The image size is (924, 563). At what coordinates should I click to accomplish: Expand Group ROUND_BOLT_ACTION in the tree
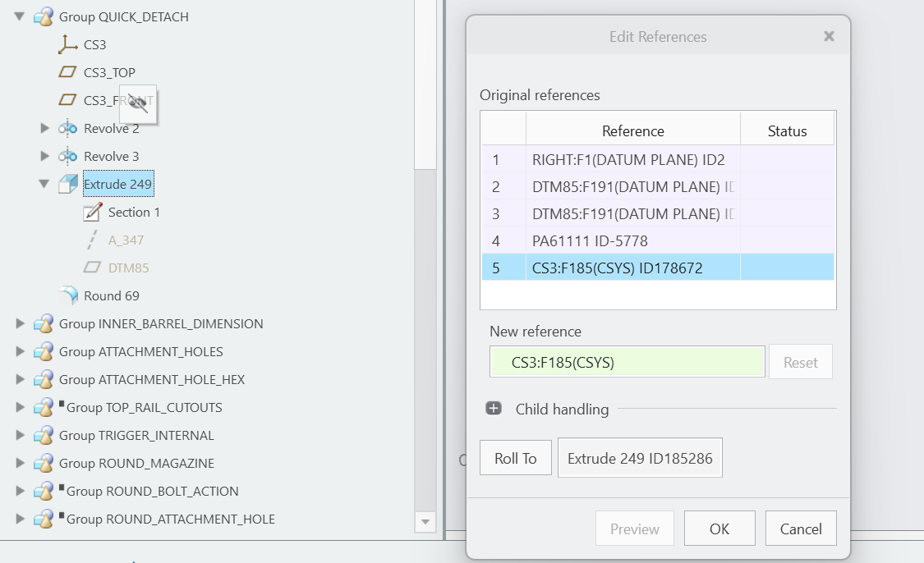tap(20, 491)
